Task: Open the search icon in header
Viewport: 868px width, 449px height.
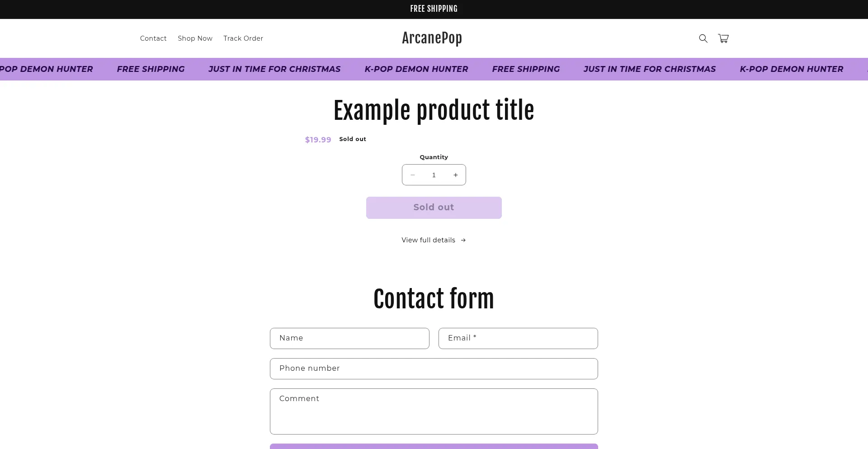Action: click(x=703, y=38)
